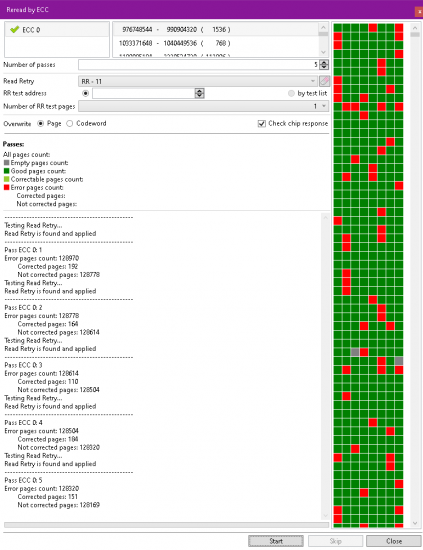Click the Close button at the bottom

click(x=394, y=541)
